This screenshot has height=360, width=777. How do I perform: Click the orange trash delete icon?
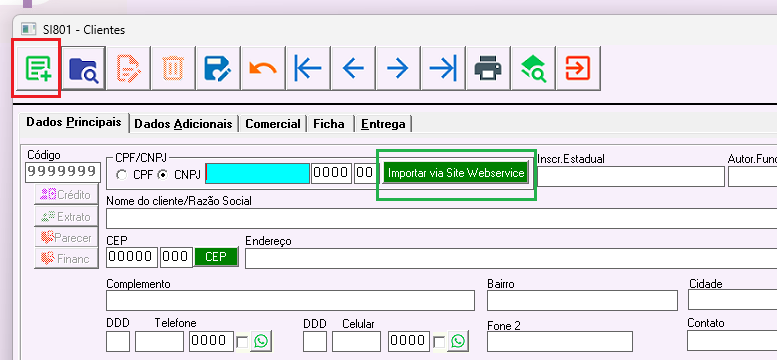click(173, 68)
